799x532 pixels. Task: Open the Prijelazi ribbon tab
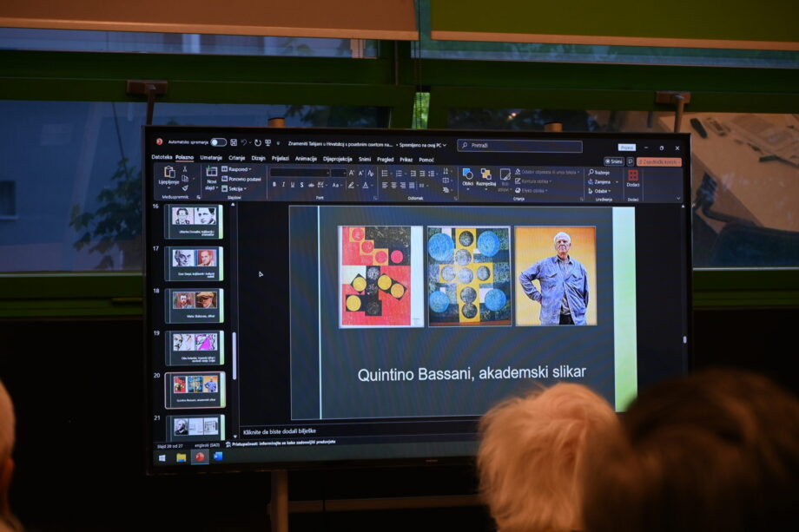281,158
